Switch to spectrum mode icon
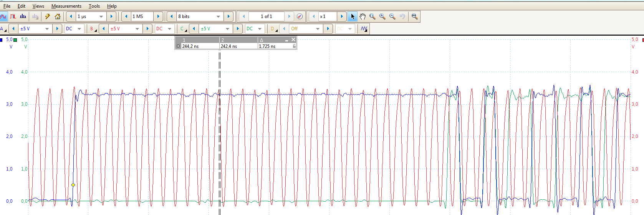Screen dimensions: 644x215 pyautogui.click(x=23, y=16)
